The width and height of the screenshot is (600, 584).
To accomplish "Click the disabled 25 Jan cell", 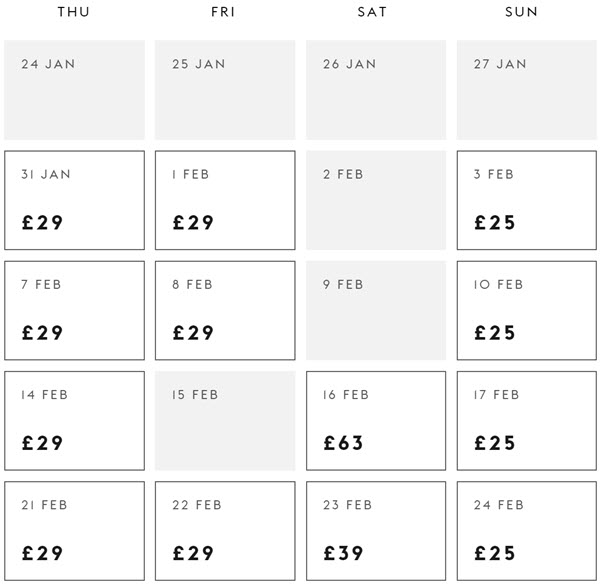I will pyautogui.click(x=225, y=90).
